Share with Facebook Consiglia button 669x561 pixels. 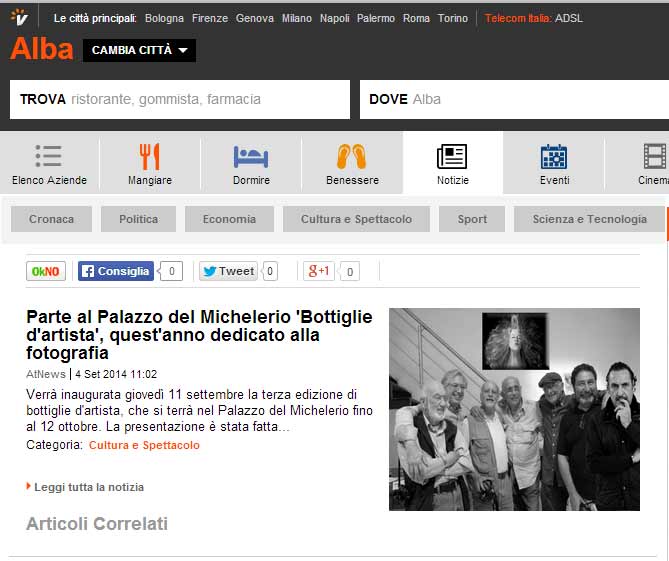[116, 271]
